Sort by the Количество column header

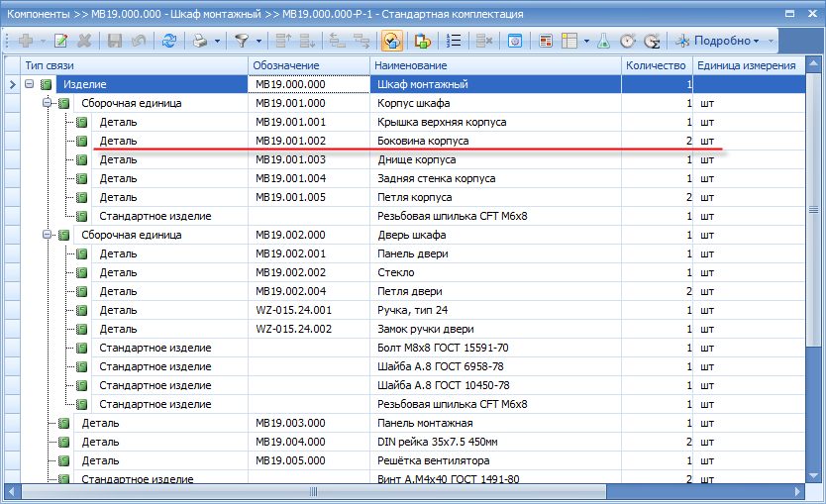click(657, 65)
